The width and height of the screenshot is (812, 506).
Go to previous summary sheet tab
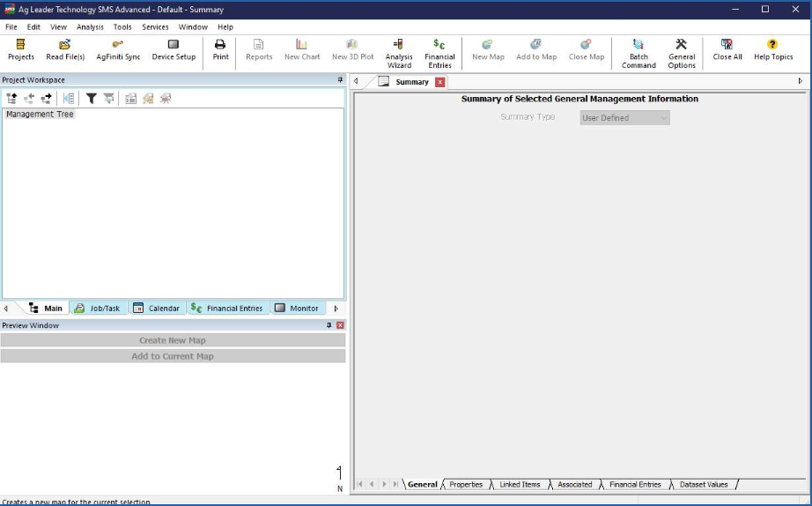click(372, 484)
